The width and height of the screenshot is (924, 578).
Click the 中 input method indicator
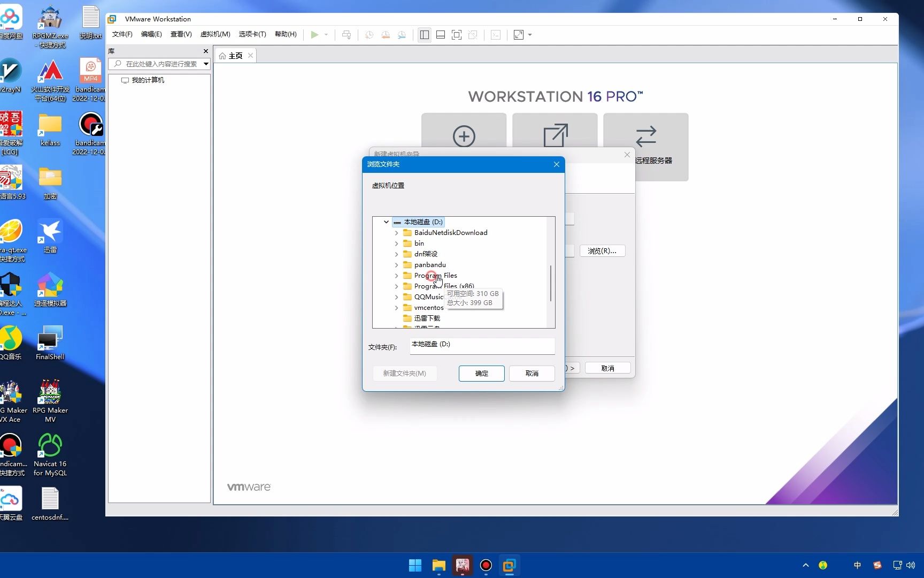(x=857, y=565)
